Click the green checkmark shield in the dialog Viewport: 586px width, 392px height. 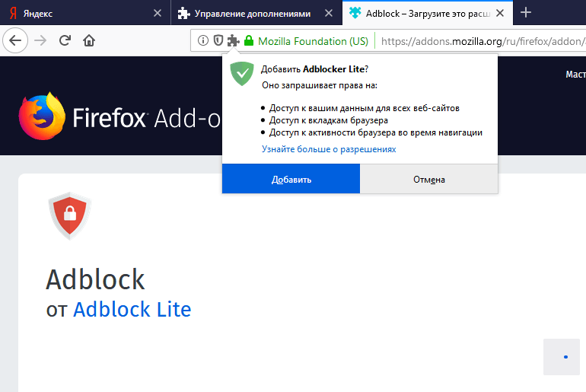tap(242, 74)
